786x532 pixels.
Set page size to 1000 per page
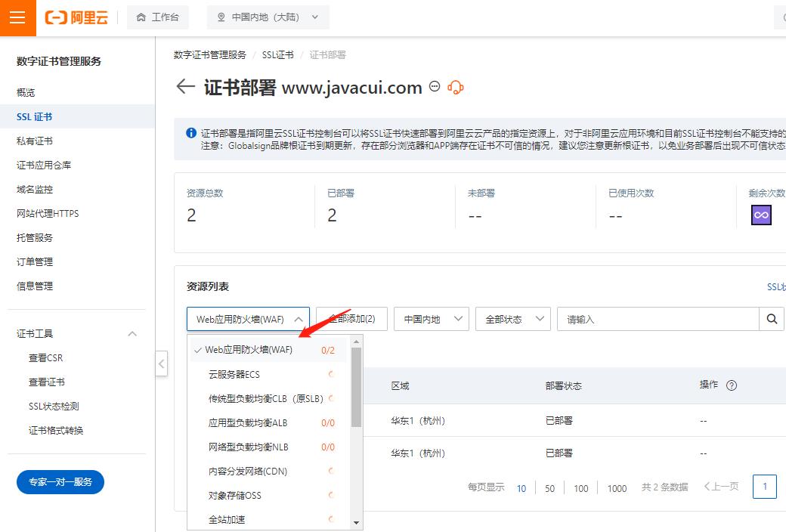tap(617, 488)
